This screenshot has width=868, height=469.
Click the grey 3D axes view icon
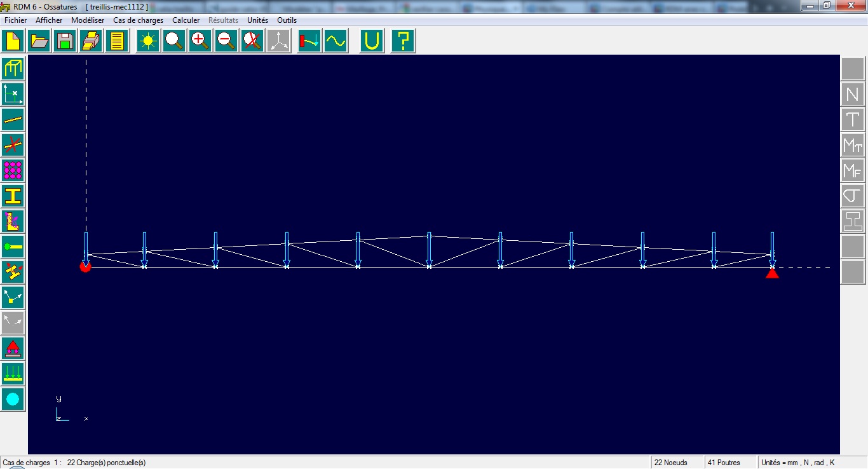click(279, 41)
